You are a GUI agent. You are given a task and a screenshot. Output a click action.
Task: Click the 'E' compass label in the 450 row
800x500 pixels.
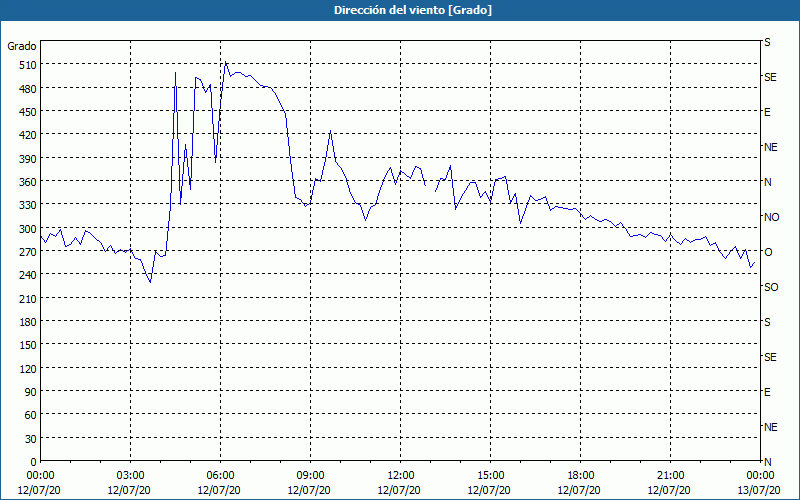point(767,112)
